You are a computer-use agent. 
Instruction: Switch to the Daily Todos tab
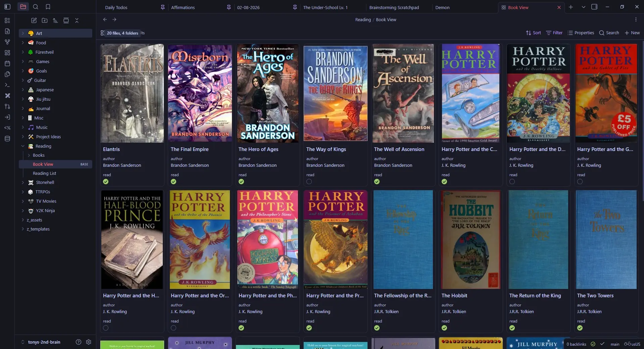coord(115,7)
